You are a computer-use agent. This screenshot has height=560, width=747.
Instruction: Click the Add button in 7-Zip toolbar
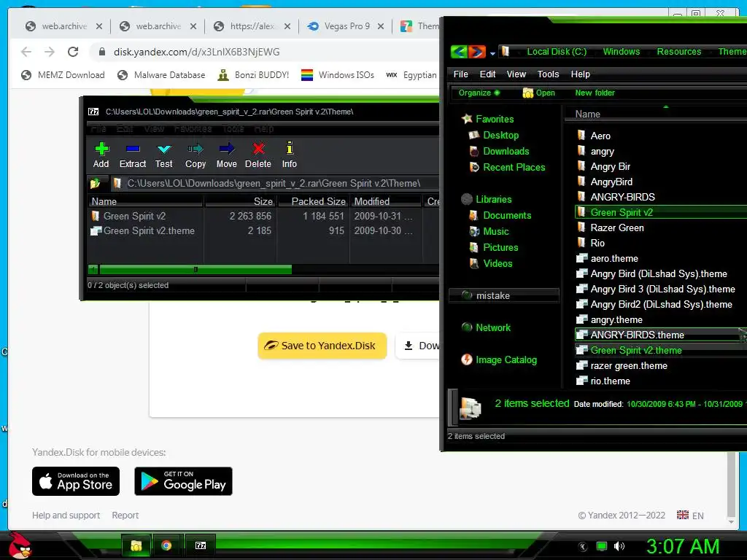[101, 155]
